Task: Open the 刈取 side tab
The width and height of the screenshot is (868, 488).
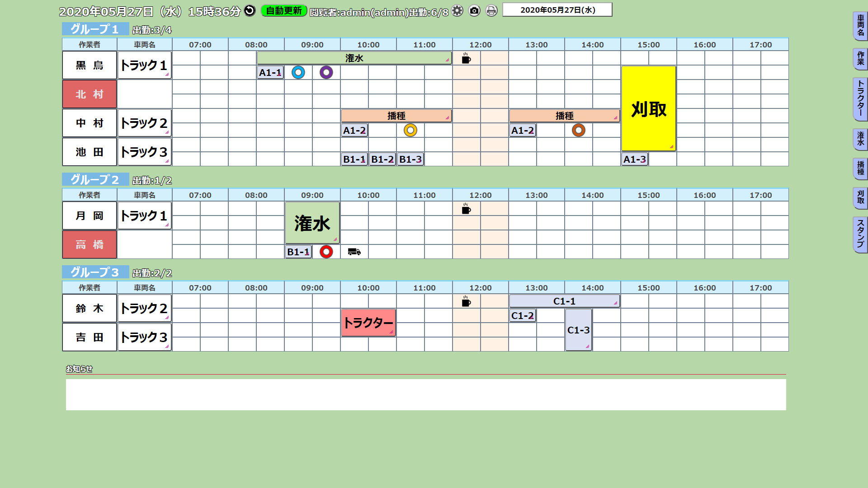Action: click(860, 197)
